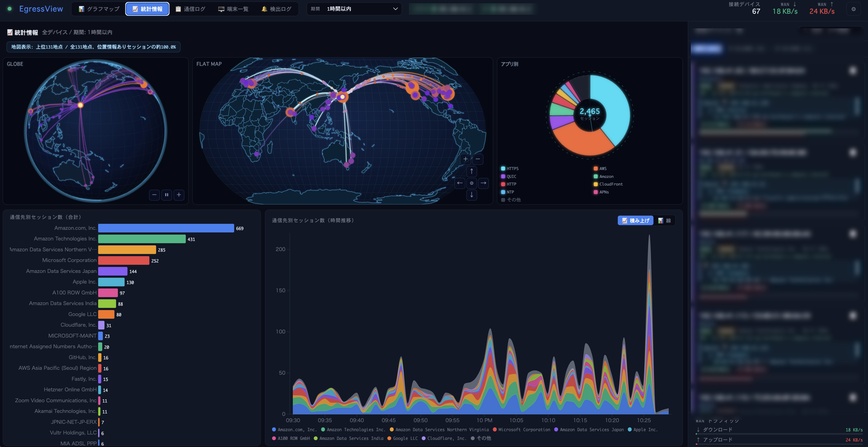868x447 pixels.
Task: Open the グラフマップ tab
Action: pos(99,9)
